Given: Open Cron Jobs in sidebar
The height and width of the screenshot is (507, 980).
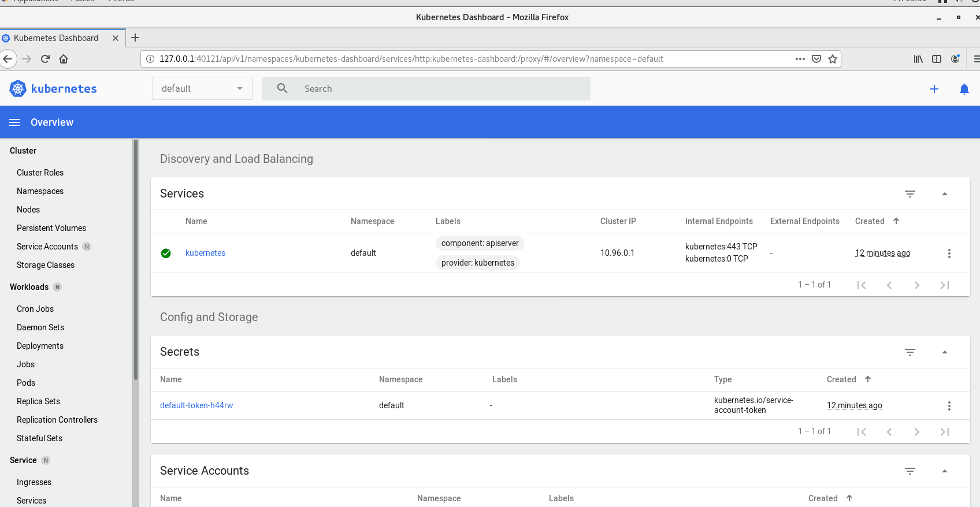Looking at the screenshot, I should (35, 309).
